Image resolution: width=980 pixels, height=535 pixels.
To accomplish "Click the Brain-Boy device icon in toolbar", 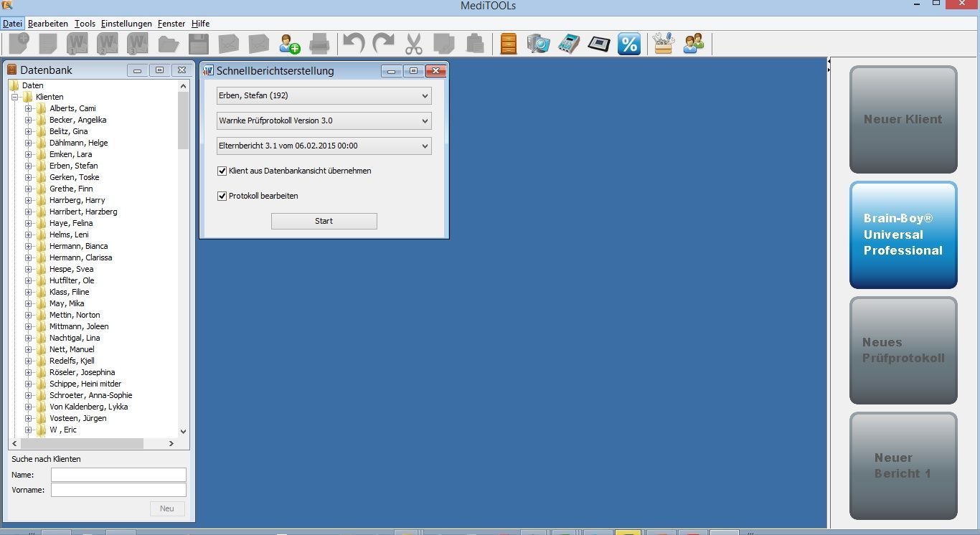I will click(x=569, y=44).
